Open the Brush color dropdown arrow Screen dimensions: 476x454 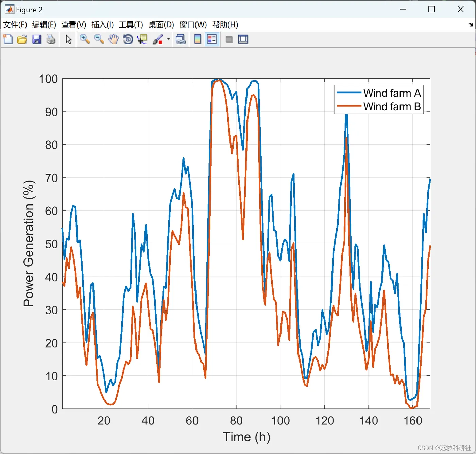click(168, 39)
